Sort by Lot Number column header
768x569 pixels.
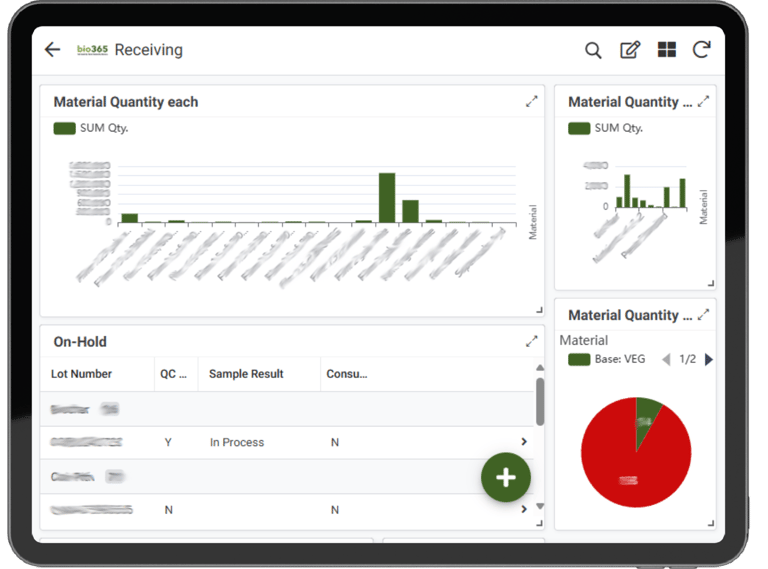pos(81,374)
